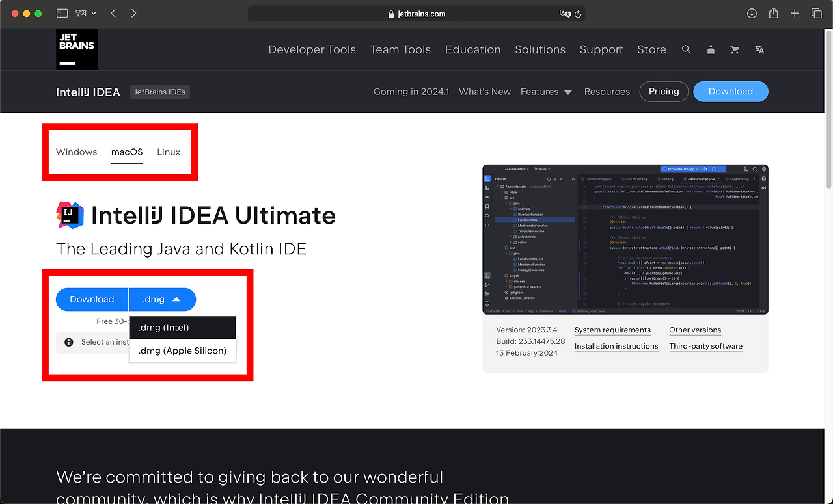Image resolution: width=833 pixels, height=504 pixels.
Task: Open the site search magnifier icon
Action: coord(686,49)
